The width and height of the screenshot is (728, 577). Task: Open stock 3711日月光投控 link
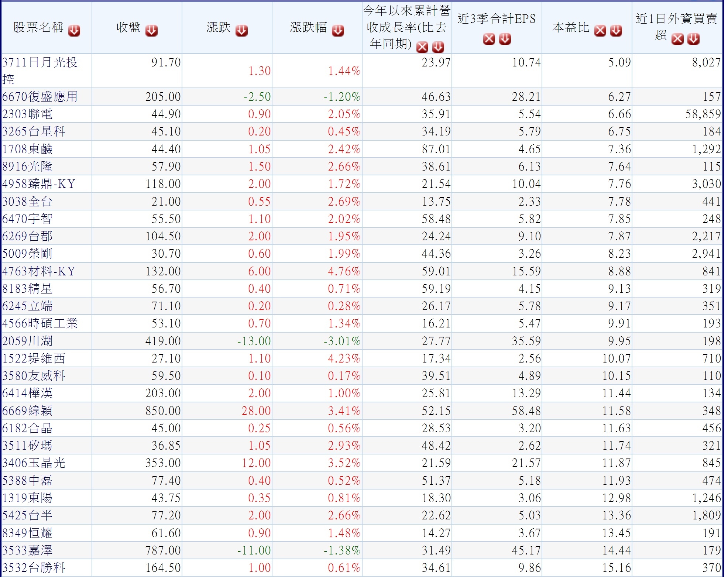click(x=40, y=62)
